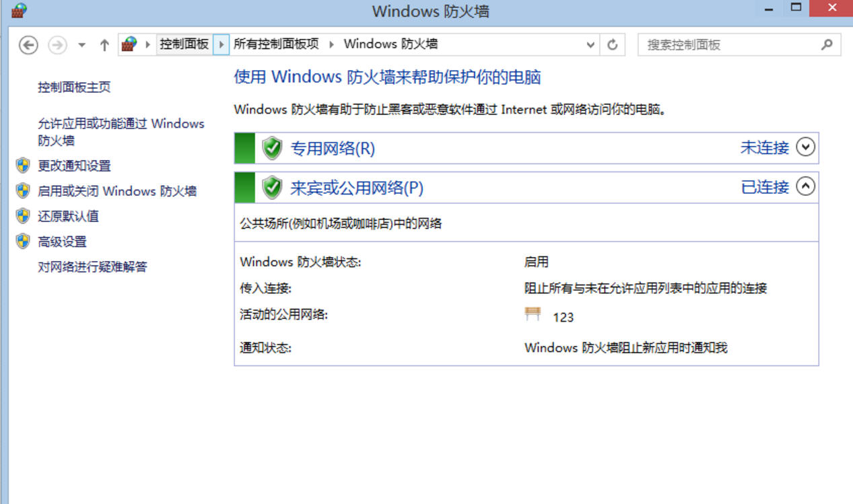Expand the arrow after 所有控制面板项
The image size is (853, 504).
(x=331, y=44)
